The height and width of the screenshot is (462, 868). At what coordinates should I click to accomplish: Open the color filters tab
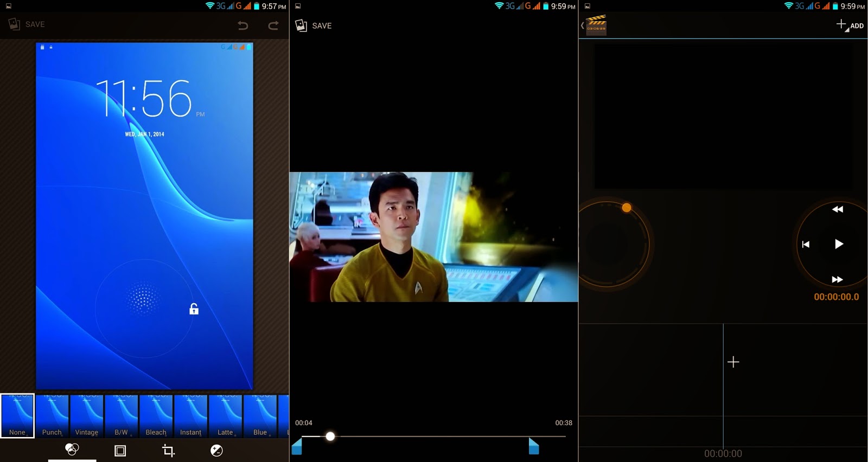pos(72,450)
